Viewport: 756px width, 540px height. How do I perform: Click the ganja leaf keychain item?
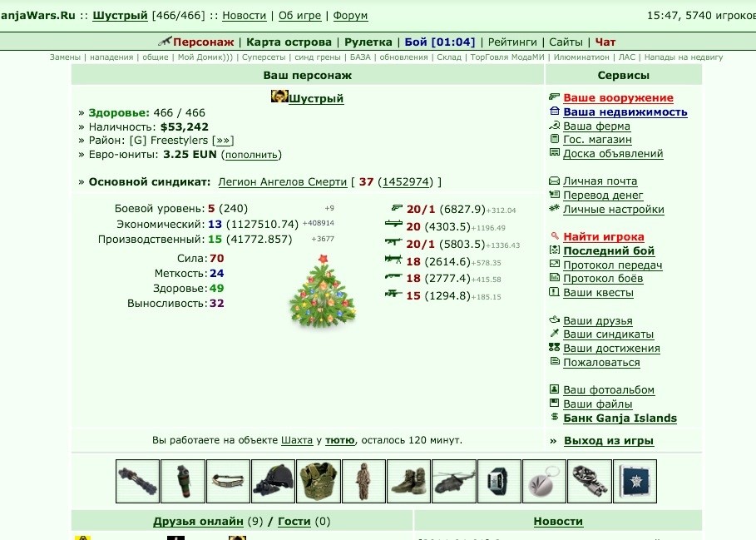tap(545, 481)
